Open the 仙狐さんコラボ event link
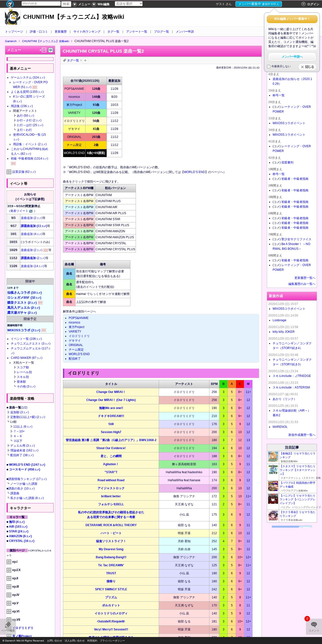The width and height of the screenshot is (322, 644). pos(25,293)
